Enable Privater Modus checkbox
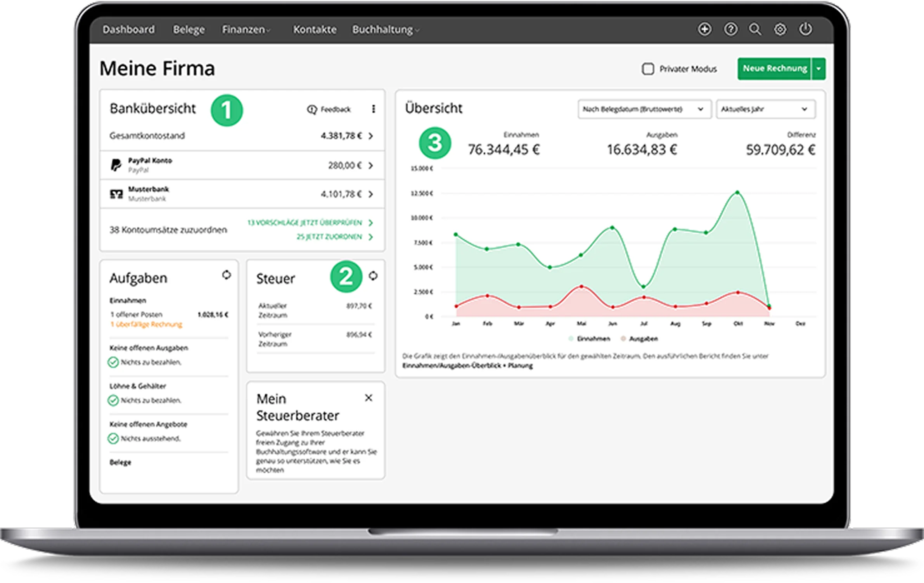Screen dimensions: 924x583 tap(648, 69)
